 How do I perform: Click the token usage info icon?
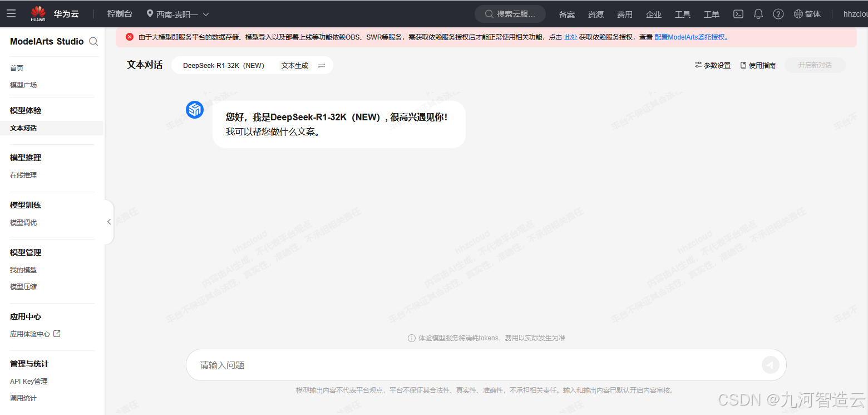412,338
